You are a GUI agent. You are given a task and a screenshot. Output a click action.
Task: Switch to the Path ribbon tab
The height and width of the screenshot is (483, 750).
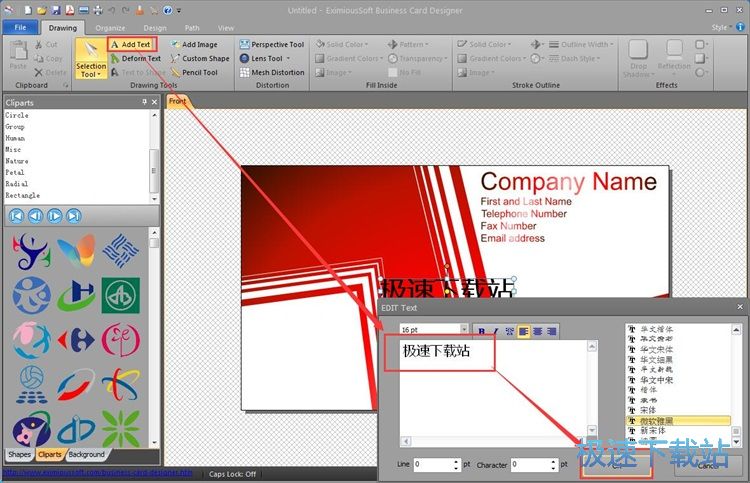[x=192, y=28]
